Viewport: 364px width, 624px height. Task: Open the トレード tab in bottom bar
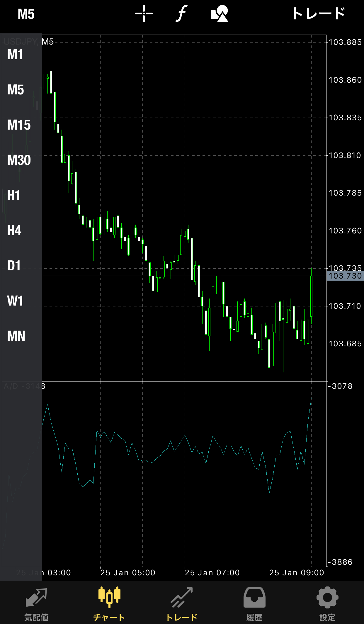point(182,604)
